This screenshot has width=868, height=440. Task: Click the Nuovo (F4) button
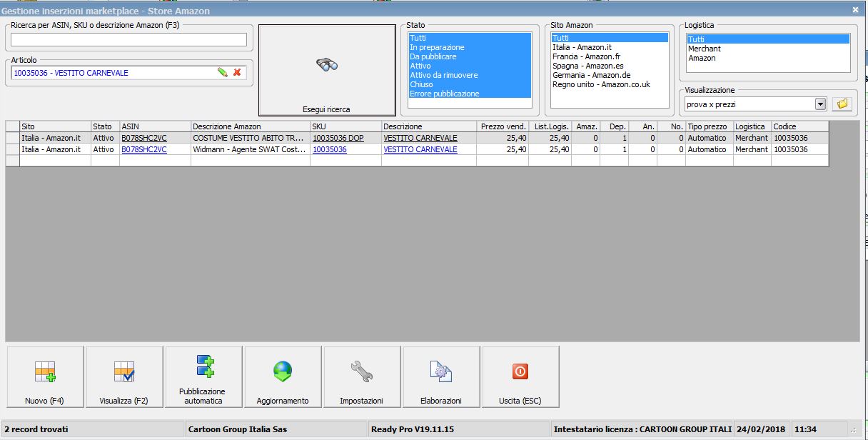point(45,377)
